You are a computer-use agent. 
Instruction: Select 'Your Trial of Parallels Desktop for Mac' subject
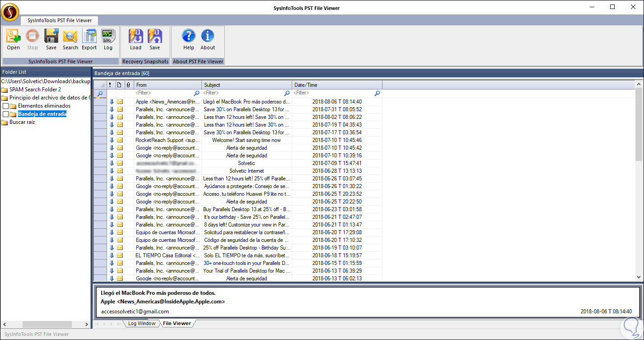[247, 271]
